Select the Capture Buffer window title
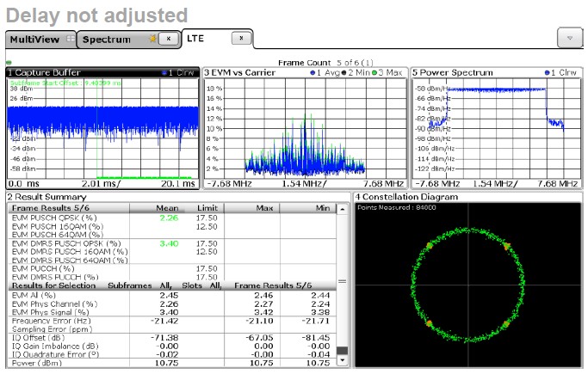 [45, 72]
